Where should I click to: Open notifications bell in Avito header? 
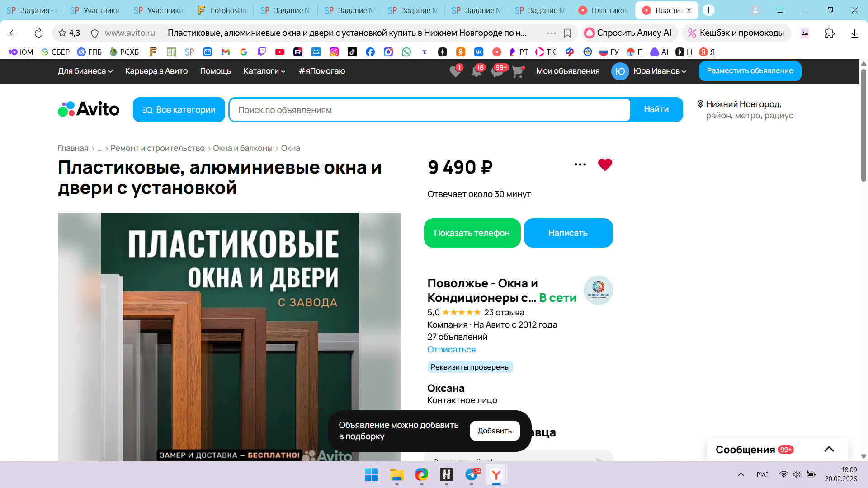tap(476, 71)
